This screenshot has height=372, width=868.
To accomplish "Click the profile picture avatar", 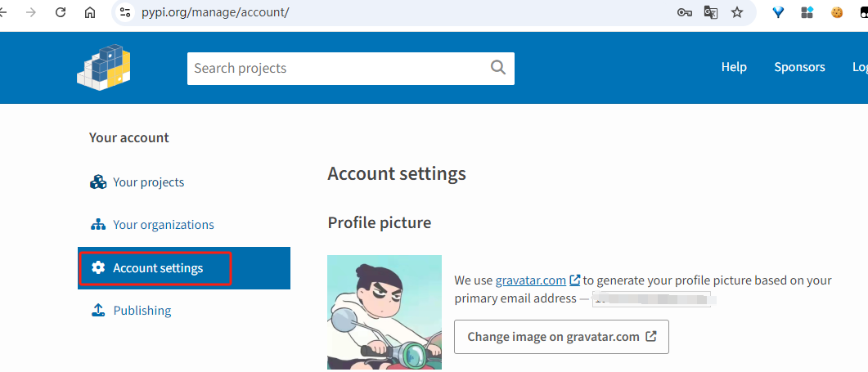I will (385, 313).
